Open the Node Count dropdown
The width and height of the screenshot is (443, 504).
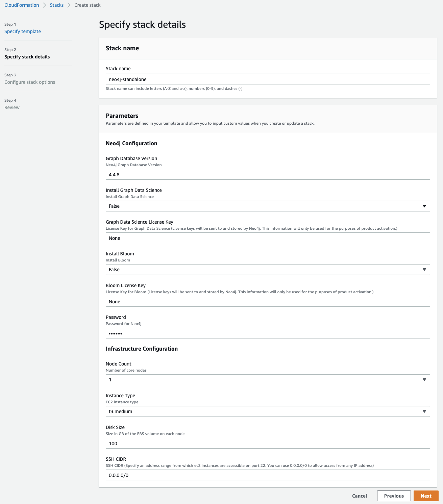(268, 380)
